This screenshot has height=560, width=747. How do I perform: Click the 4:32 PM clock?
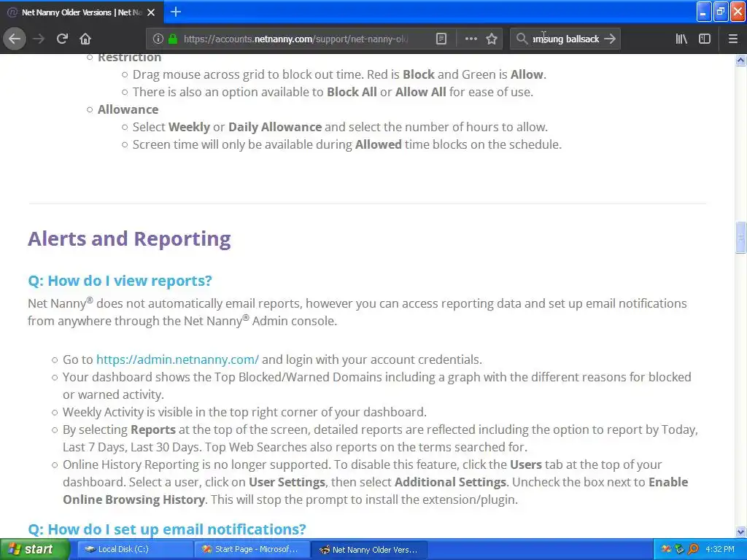720,549
